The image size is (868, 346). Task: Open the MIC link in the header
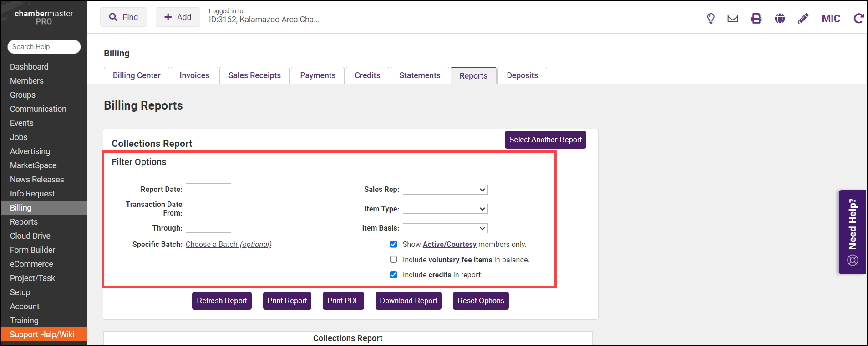(x=831, y=19)
